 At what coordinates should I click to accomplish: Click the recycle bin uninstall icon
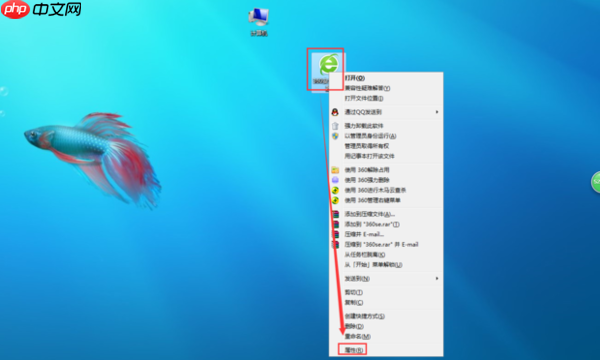[x=335, y=126]
